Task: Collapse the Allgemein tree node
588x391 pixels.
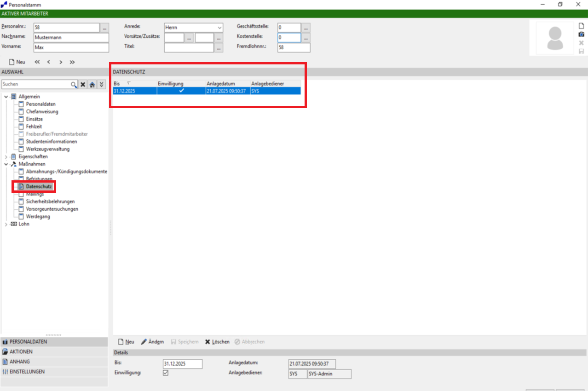Action: (6, 97)
